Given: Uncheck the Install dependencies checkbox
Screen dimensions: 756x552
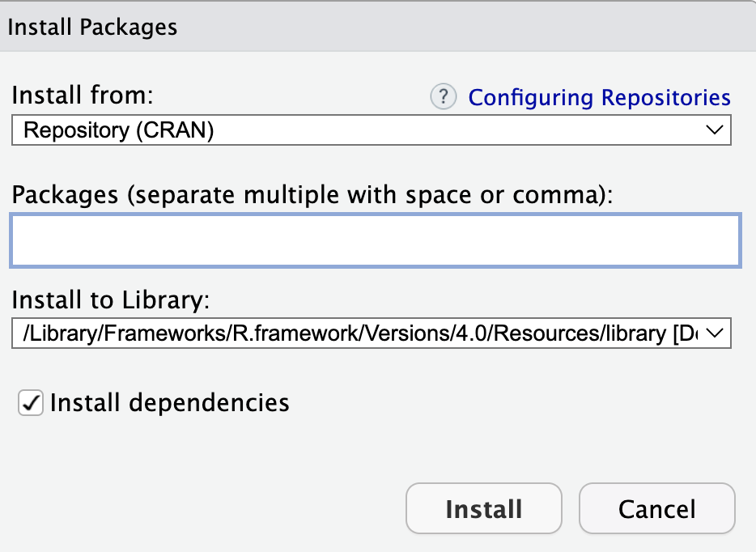Looking at the screenshot, I should click(31, 402).
